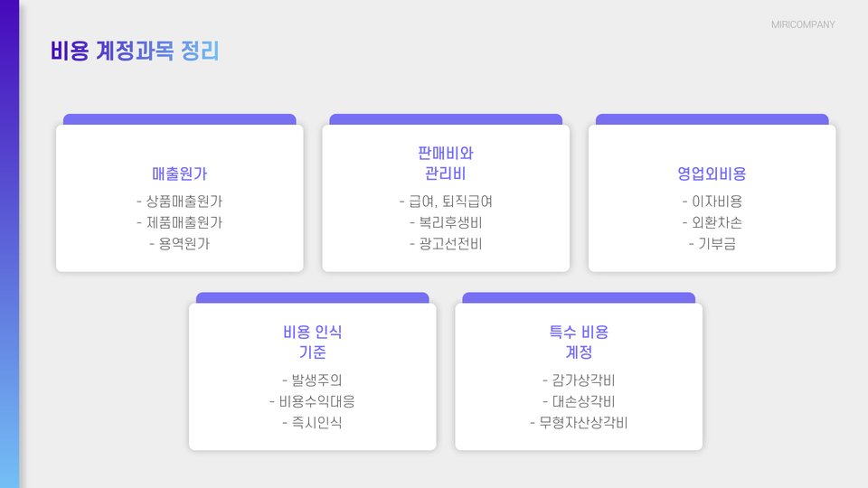Select the 상품매출원가 list item
This screenshot has height=488, width=868.
coord(179,202)
